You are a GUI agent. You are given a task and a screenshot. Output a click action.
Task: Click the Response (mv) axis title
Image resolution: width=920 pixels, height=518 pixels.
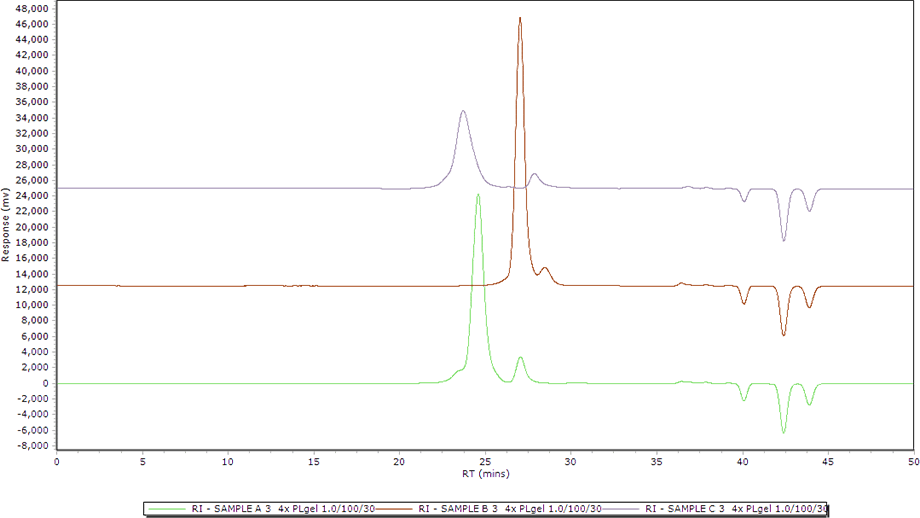7,228
